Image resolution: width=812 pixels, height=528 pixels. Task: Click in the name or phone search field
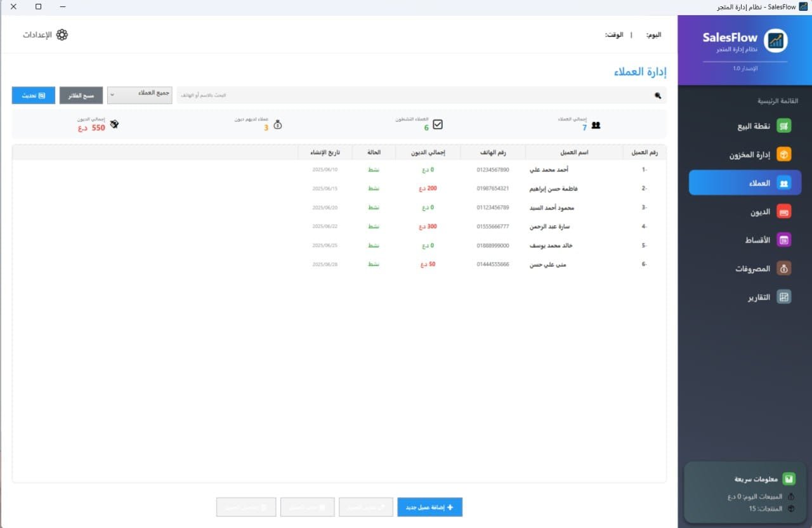point(412,95)
